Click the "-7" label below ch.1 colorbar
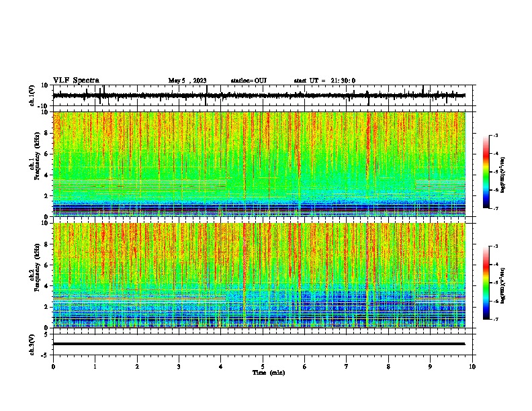Screen dimensions: 532x411 click(x=495, y=208)
